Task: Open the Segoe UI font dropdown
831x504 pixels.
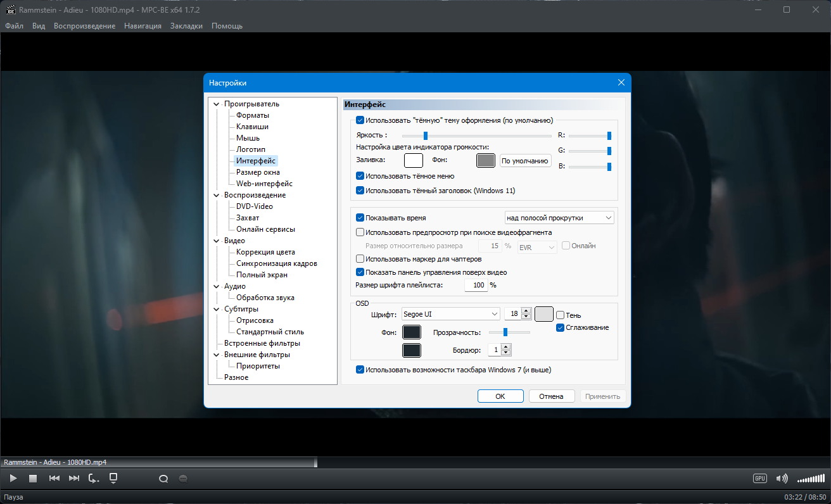Action: [x=451, y=314]
